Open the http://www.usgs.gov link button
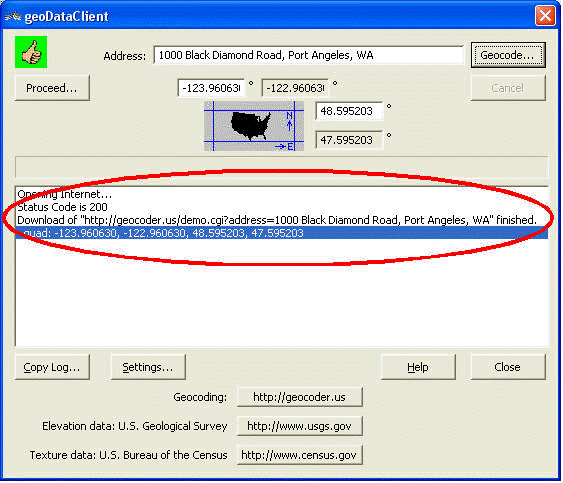This screenshot has width=563, height=483. (299, 426)
